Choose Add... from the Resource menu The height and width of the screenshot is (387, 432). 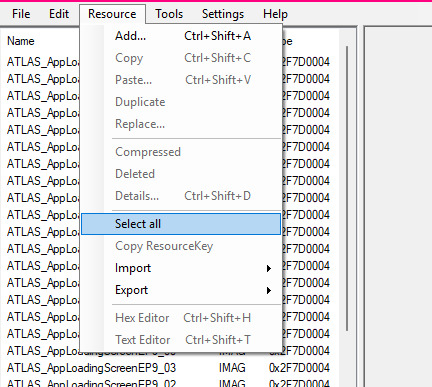pos(181,36)
